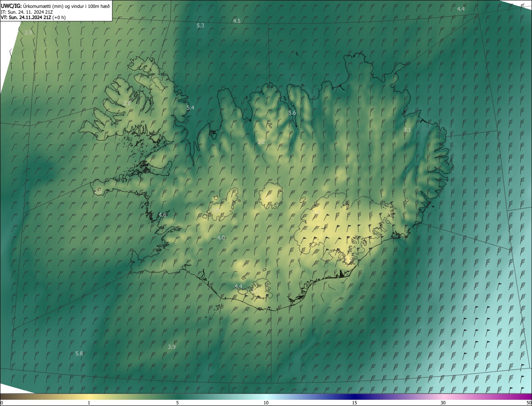Viewport: 532px width, 406px height.
Task: Click the 5.4 value on the map
Action: tap(190, 108)
